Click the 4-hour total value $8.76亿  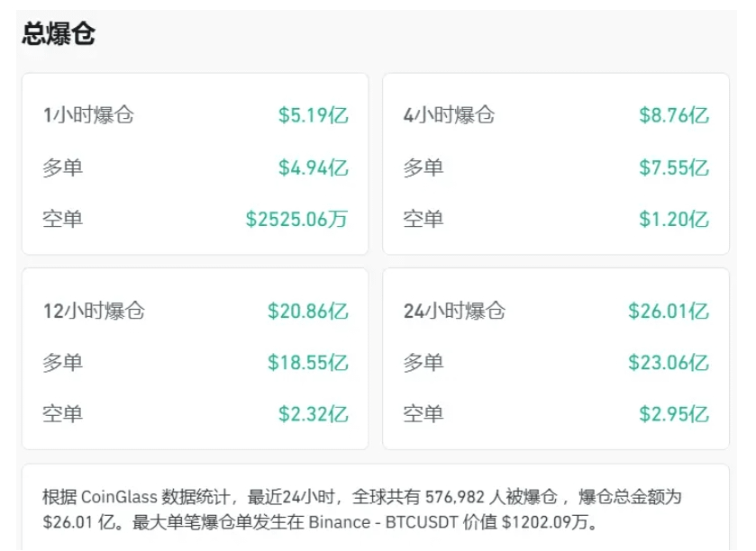pos(674,115)
